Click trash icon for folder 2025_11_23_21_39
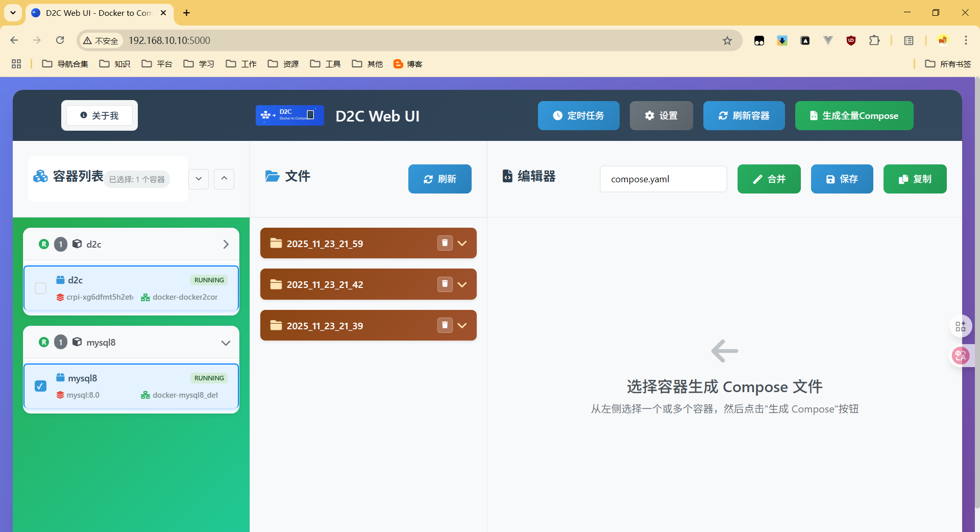This screenshot has height=532, width=980. point(445,325)
